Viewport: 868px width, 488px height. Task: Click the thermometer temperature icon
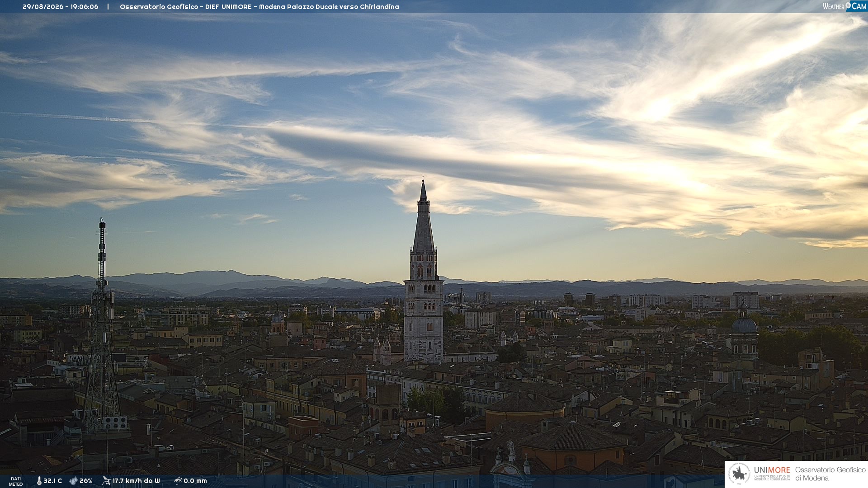click(x=39, y=481)
